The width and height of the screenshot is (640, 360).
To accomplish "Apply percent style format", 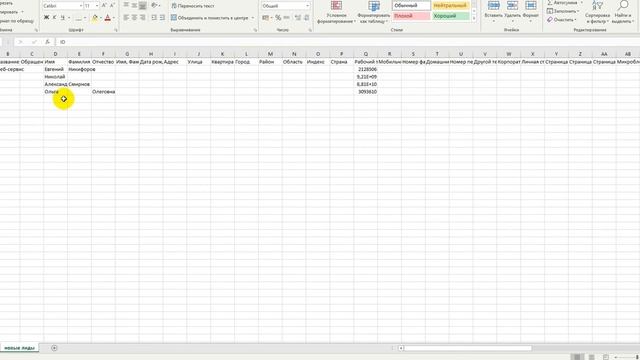I will 278,18.
